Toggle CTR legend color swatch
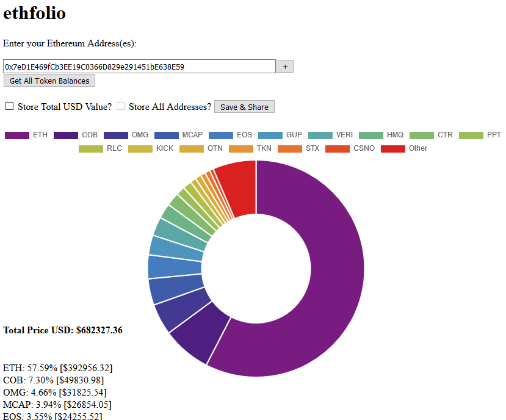 coord(422,136)
